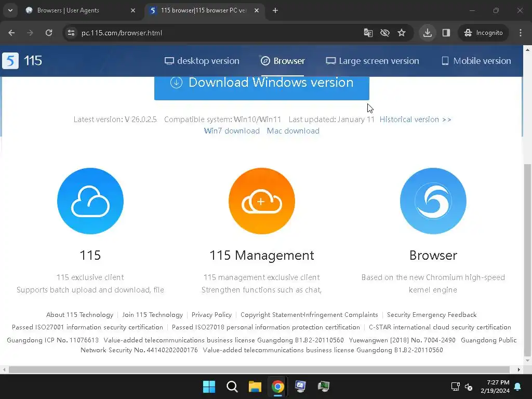Open the desktop version tab
Image resolution: width=532 pixels, height=399 pixels.
[202, 61]
